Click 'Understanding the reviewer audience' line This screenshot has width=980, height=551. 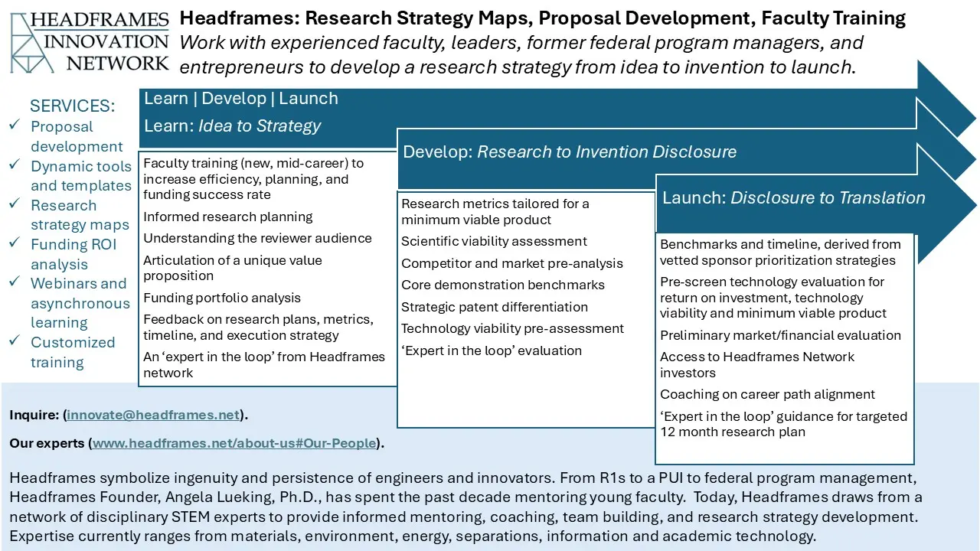click(257, 238)
